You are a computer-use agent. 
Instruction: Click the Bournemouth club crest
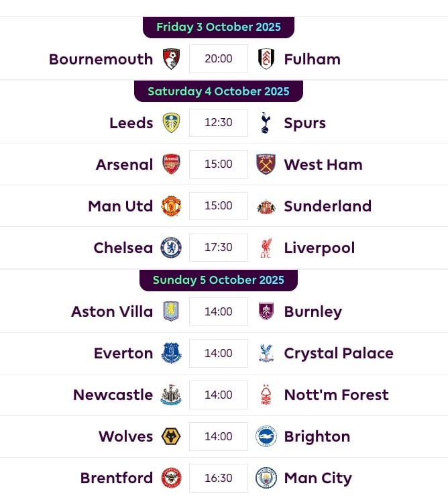point(171,59)
